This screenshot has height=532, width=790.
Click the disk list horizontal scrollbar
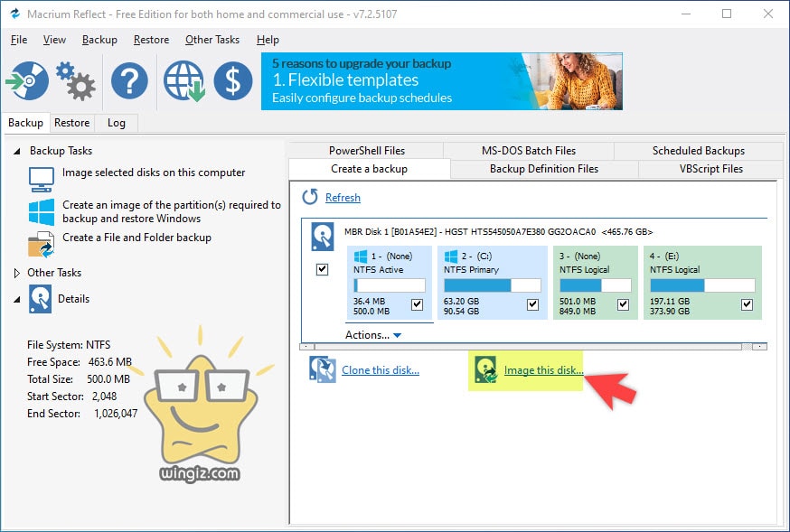[533, 346]
